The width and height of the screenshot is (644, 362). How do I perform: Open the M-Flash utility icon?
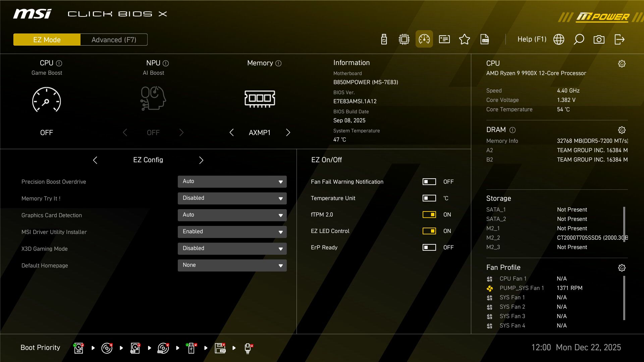pos(384,39)
